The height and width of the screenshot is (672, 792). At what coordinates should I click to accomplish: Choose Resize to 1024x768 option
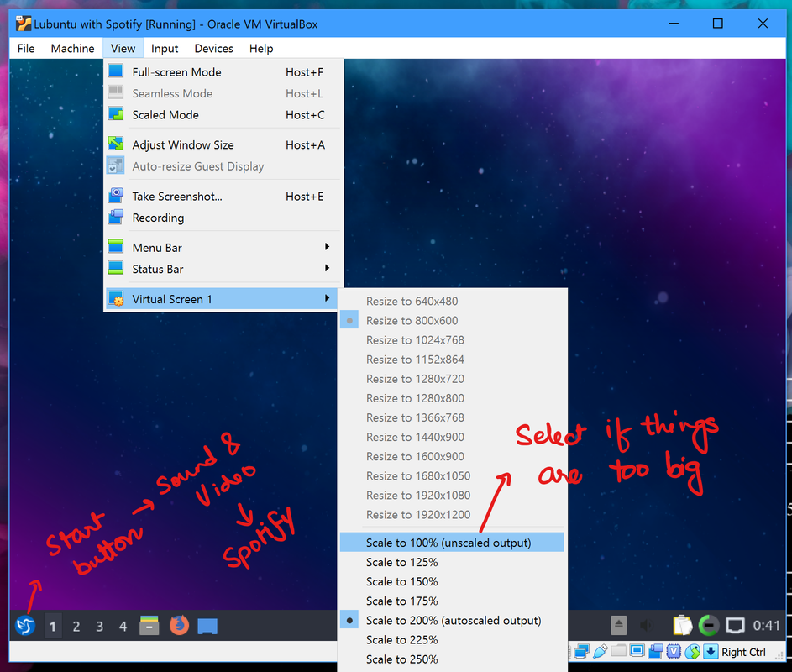pos(452,339)
